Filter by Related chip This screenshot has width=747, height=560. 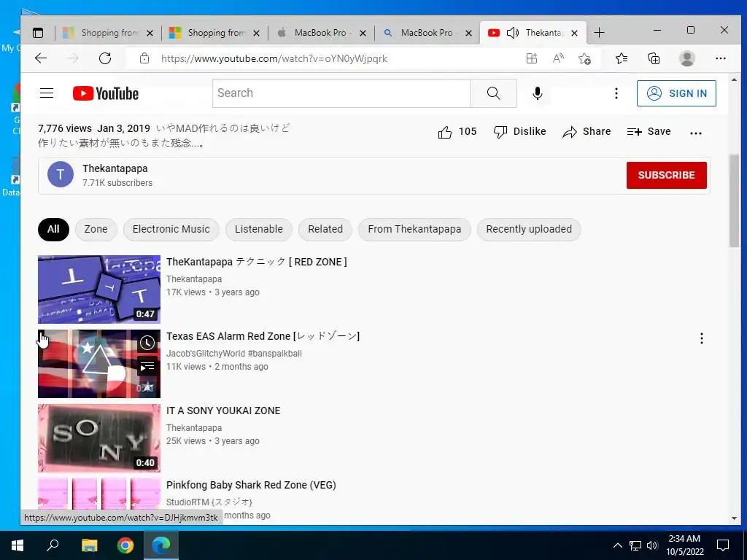click(x=325, y=229)
